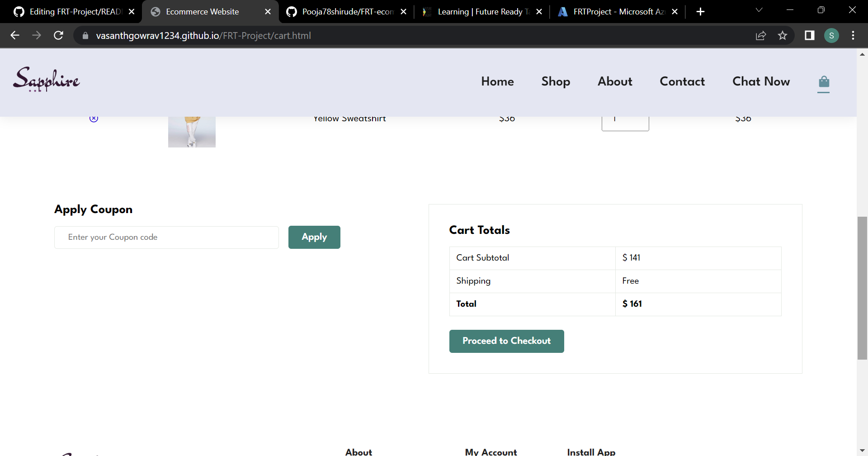Select Shop in the site navigation
Viewport: 868px width, 456px height.
pos(555,82)
